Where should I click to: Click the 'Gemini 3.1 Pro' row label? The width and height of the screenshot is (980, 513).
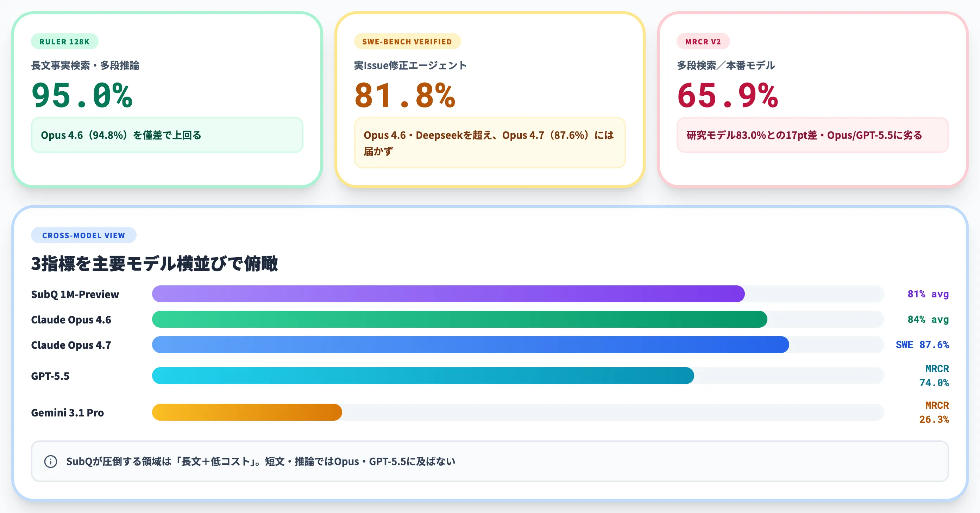pyautogui.click(x=67, y=413)
